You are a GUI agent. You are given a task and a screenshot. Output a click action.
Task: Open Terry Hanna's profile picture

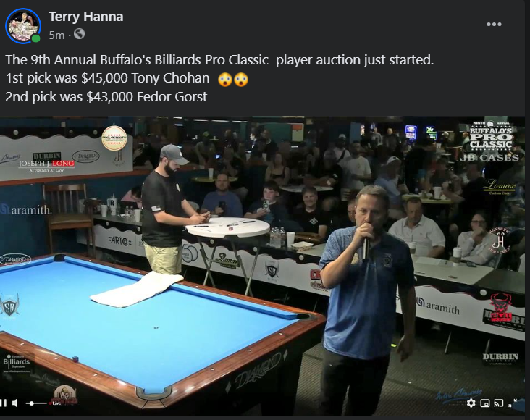click(x=23, y=26)
